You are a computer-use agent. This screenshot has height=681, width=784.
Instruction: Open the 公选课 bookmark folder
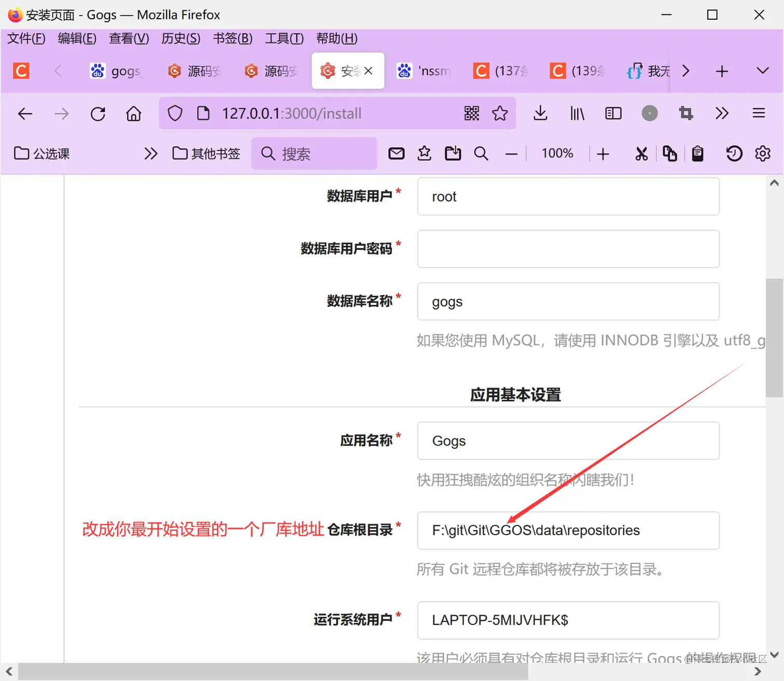(x=42, y=154)
